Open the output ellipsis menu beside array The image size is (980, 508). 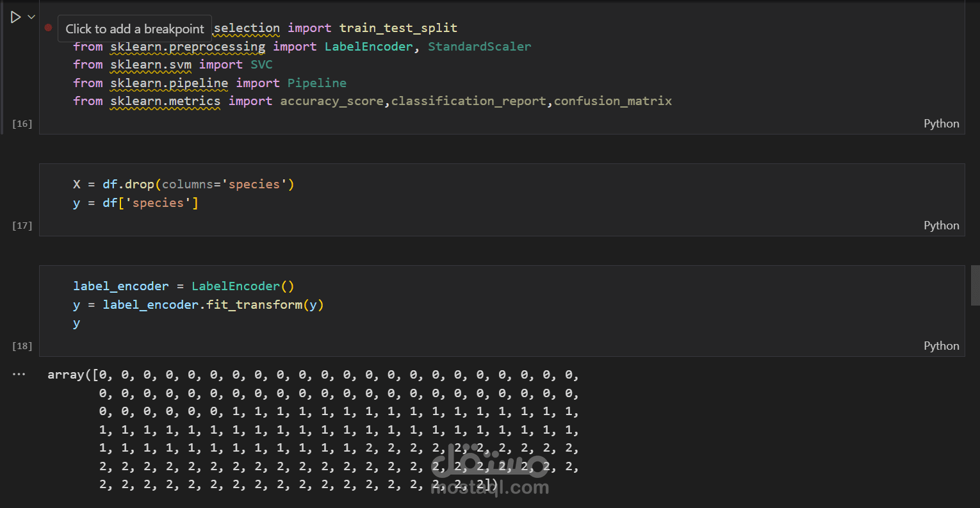click(19, 374)
